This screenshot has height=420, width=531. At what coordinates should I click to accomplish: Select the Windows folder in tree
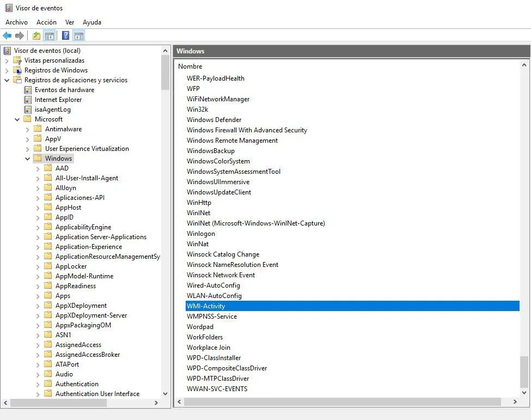pyautogui.click(x=58, y=159)
